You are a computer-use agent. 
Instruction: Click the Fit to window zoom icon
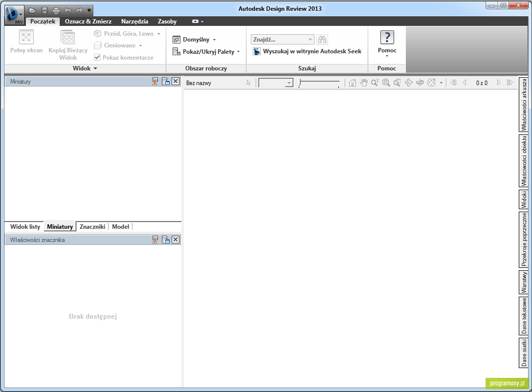[386, 83]
